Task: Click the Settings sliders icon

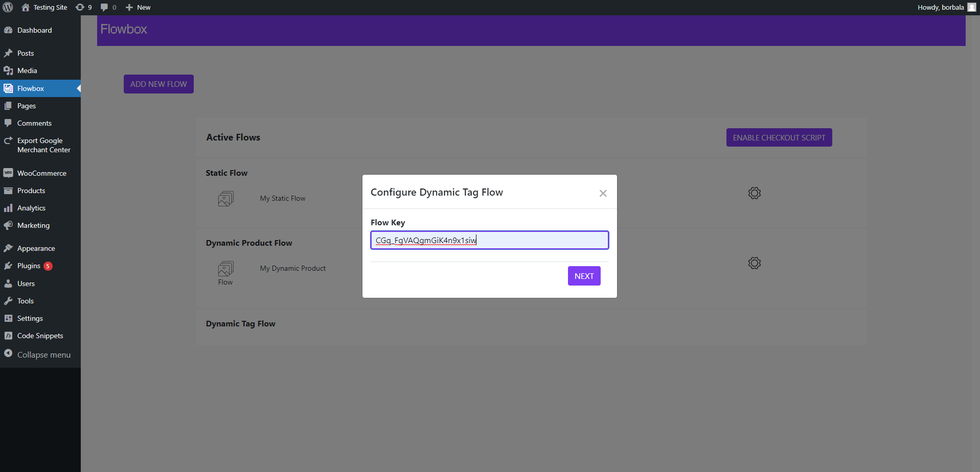Action: tap(8, 318)
